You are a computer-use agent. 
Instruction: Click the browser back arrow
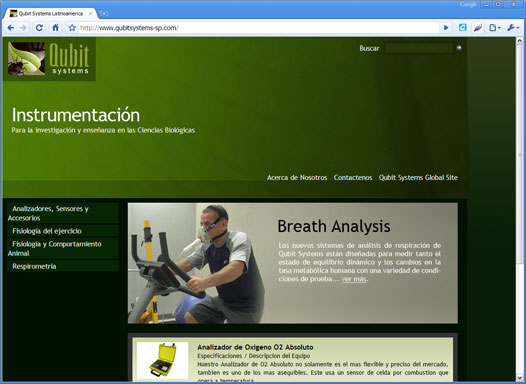point(11,28)
